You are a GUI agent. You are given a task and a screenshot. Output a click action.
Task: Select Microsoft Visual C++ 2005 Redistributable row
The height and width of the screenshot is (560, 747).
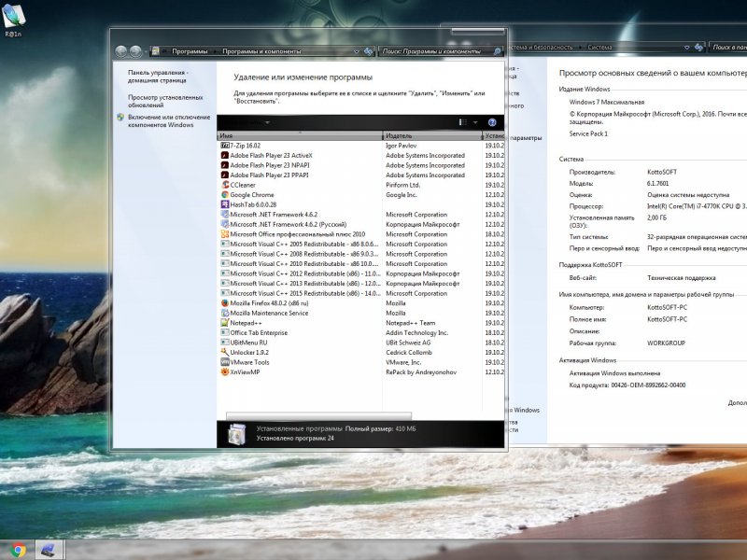tap(360, 244)
